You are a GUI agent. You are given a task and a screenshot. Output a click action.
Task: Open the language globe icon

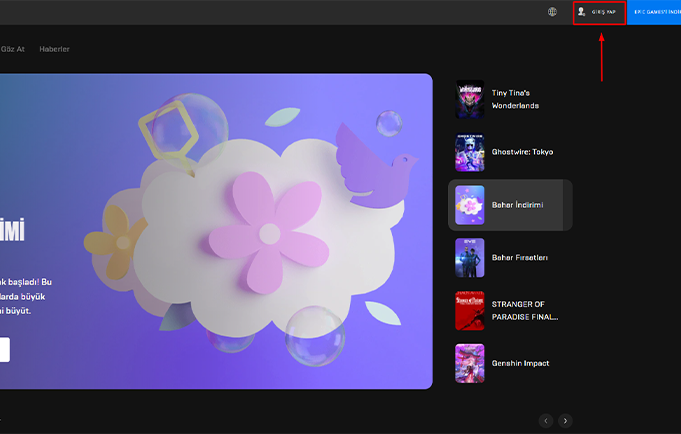point(552,12)
